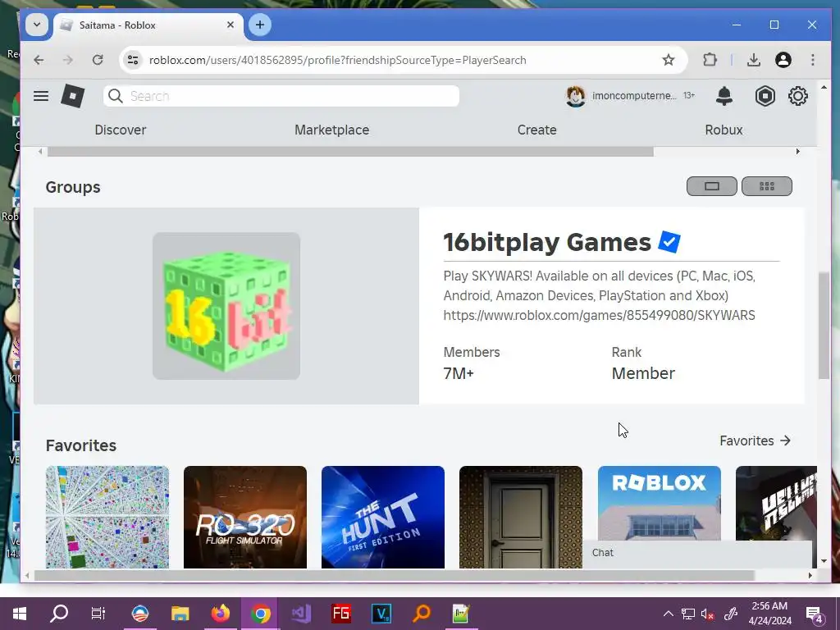The width and height of the screenshot is (840, 630).
Task: Click the user avatar imoncomputerne
Action: (575, 96)
